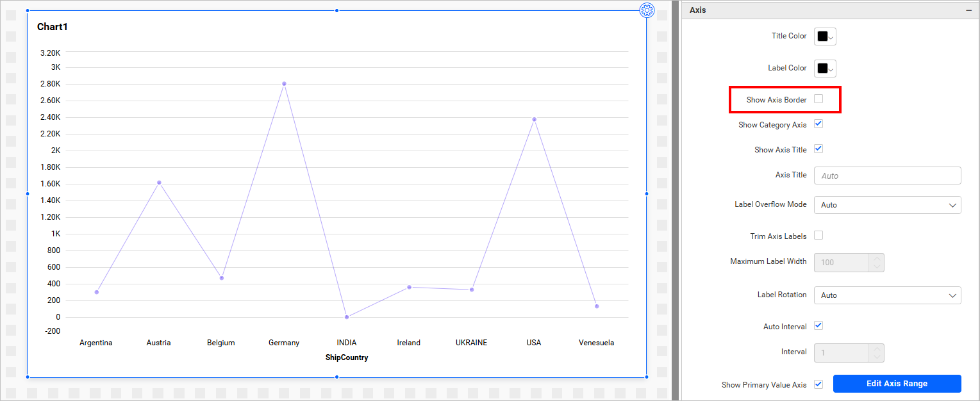Viewport: 980px width, 401px height.
Task: Open the Label Rotation dropdown
Action: [887, 295]
